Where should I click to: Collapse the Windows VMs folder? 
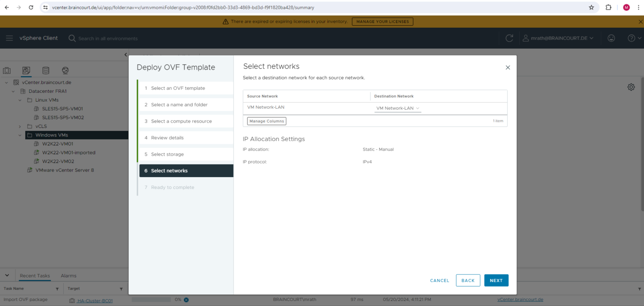click(20, 135)
